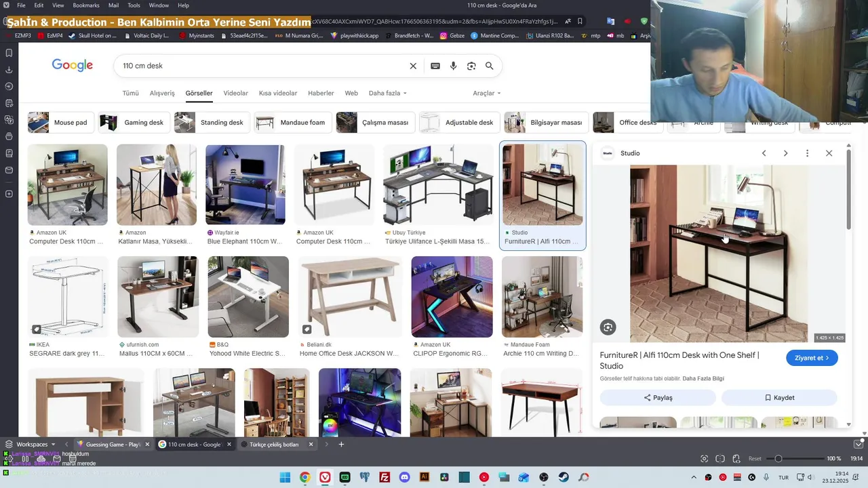Go to Google homepage via logo
868x488 pixels.
pos(73,66)
